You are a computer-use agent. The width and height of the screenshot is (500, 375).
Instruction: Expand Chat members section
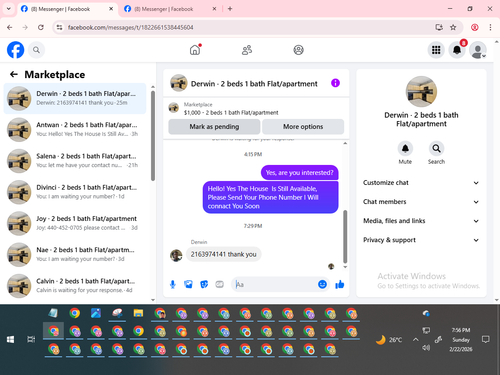(421, 202)
